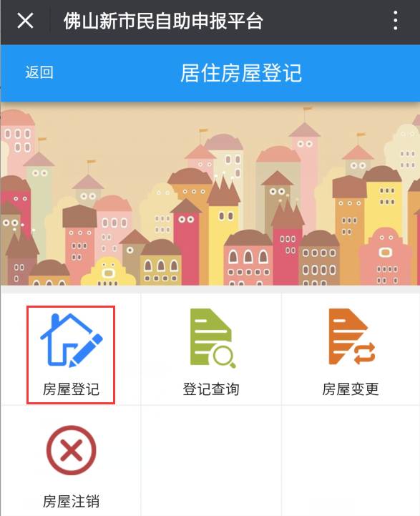Select the blue house with pencil icon
This screenshot has height=516, width=420.
(72, 340)
